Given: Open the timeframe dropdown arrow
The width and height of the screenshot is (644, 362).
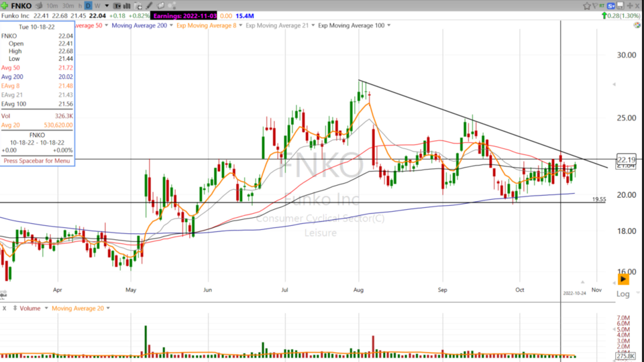Looking at the screenshot, I should click(107, 6).
